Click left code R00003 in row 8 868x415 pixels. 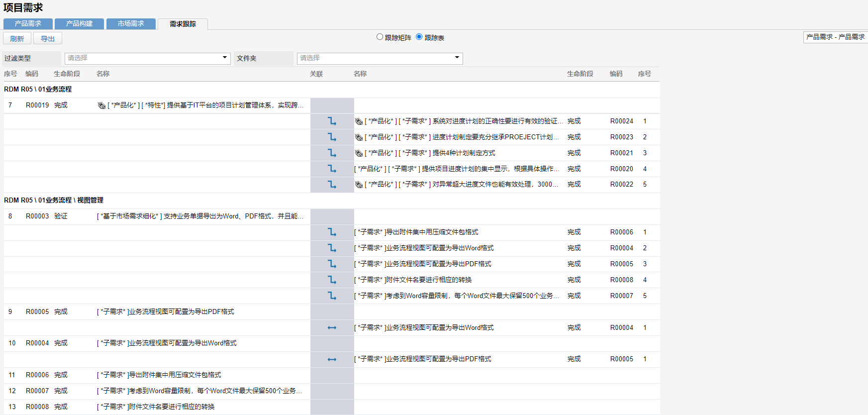point(37,216)
